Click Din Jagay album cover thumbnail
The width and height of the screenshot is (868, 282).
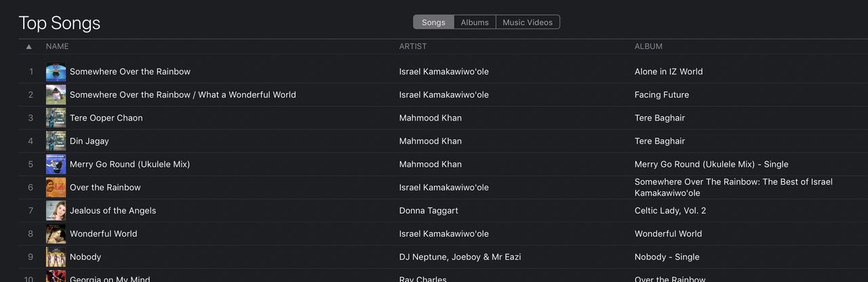point(56,141)
